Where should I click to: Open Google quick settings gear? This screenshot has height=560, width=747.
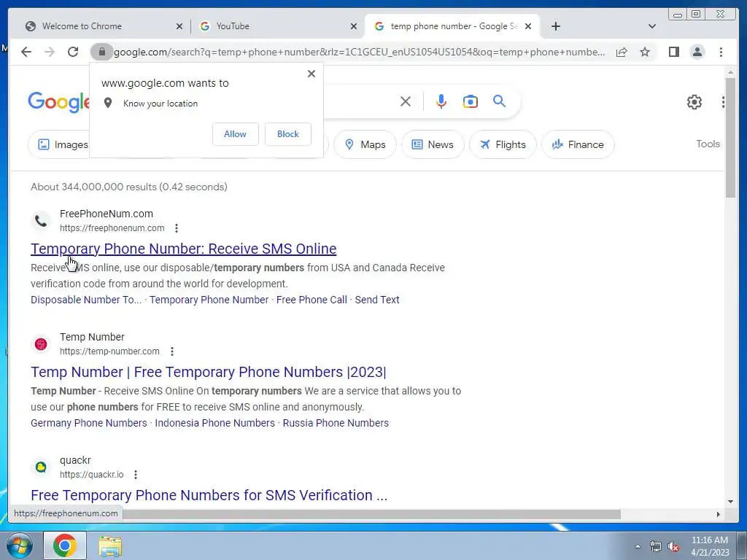tap(694, 102)
